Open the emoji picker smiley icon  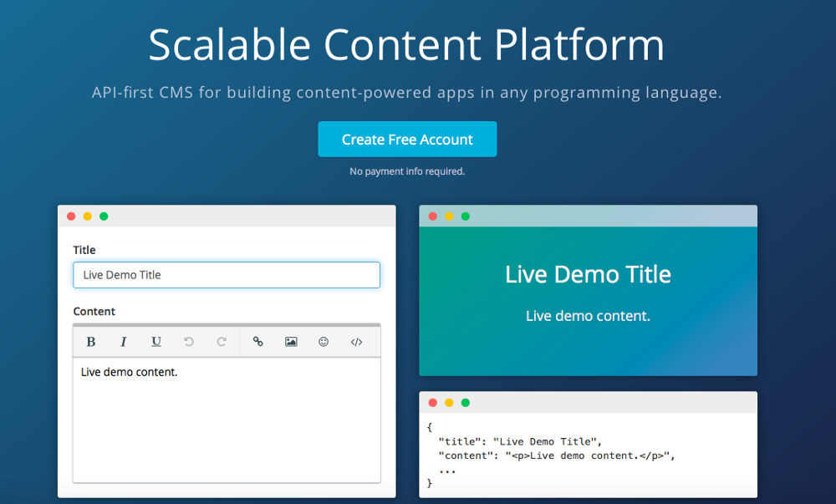[324, 342]
